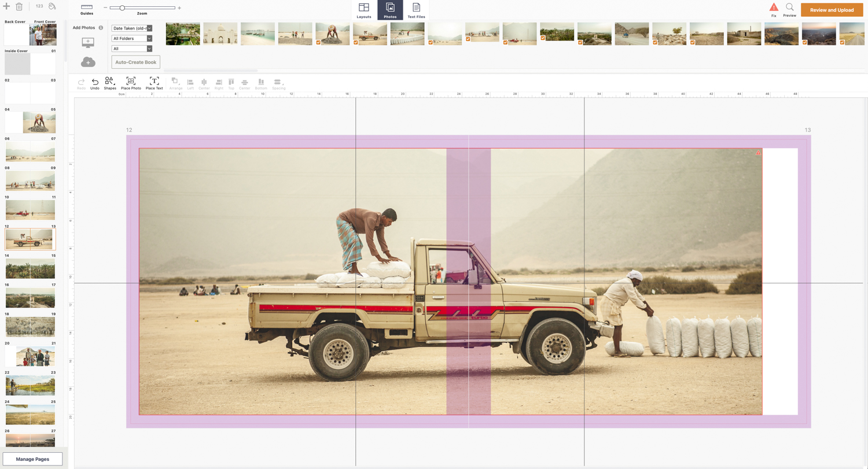Open the Date Taken sort dropdown
Image resolution: width=868 pixels, height=469 pixels.
click(132, 28)
